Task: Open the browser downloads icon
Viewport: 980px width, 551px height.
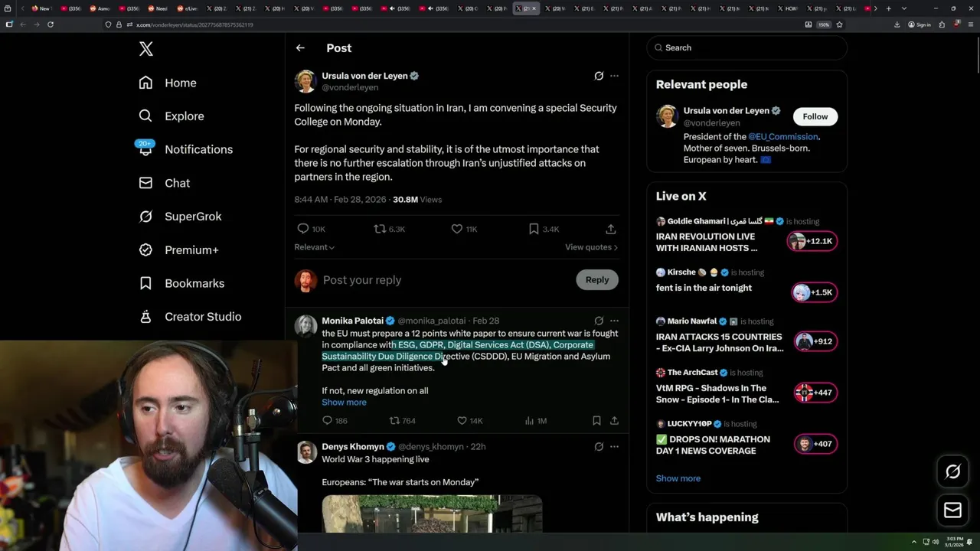Action: tap(897, 24)
